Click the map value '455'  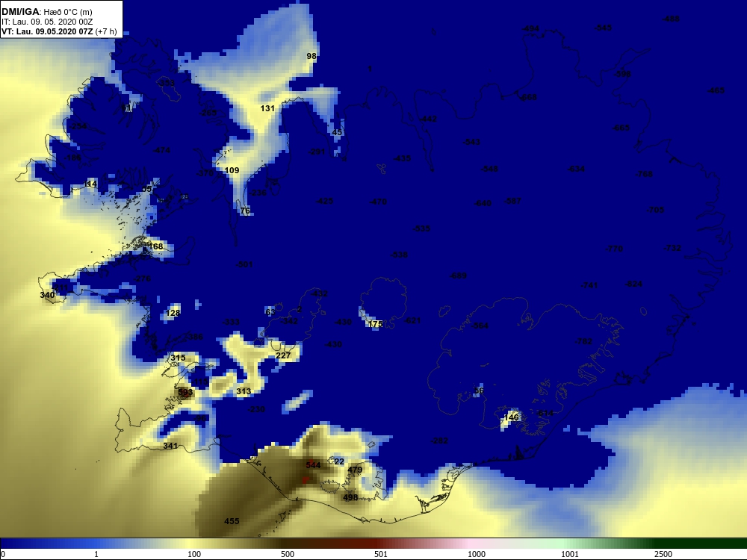click(x=232, y=521)
